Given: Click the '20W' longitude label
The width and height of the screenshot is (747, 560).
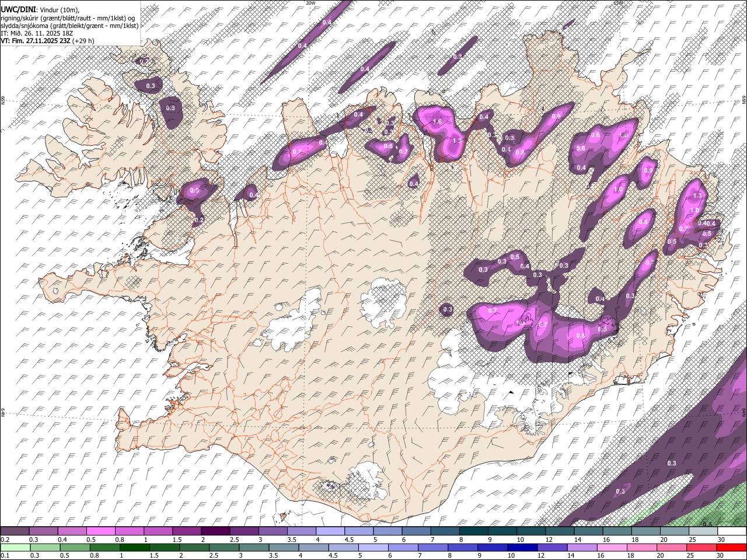Looking at the screenshot, I should pyautogui.click(x=310, y=3).
